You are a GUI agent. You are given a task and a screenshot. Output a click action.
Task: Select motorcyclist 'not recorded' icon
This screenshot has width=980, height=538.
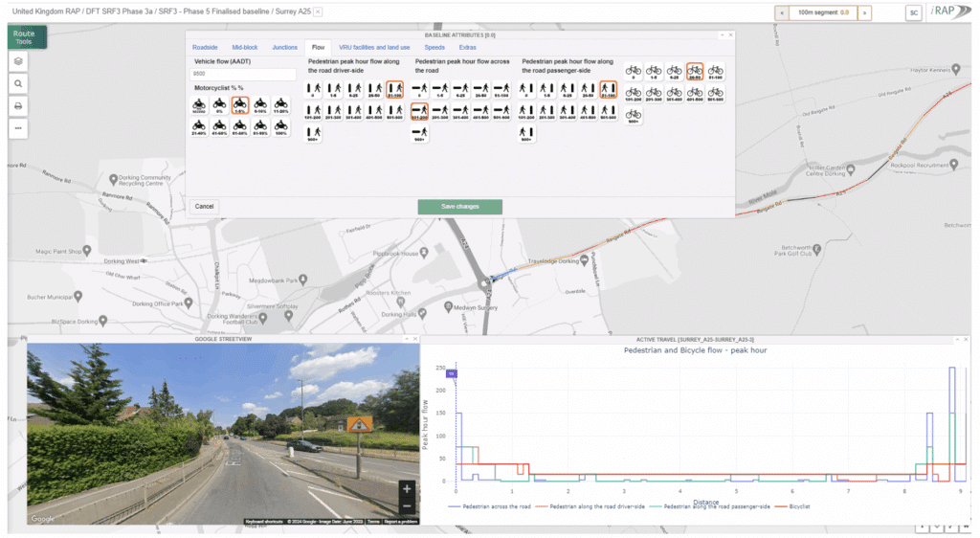[x=199, y=105]
